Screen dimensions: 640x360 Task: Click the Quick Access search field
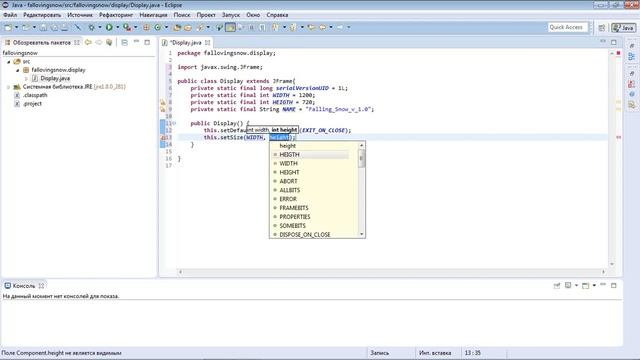(x=567, y=27)
